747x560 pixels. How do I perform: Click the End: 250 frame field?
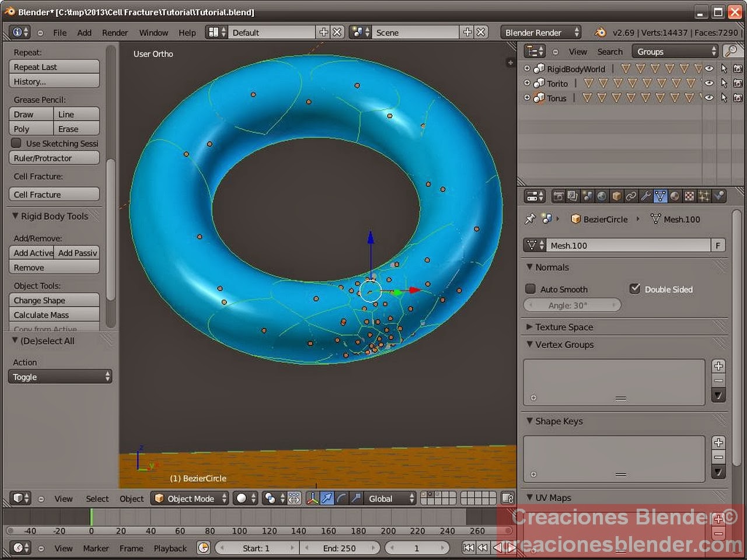(341, 548)
